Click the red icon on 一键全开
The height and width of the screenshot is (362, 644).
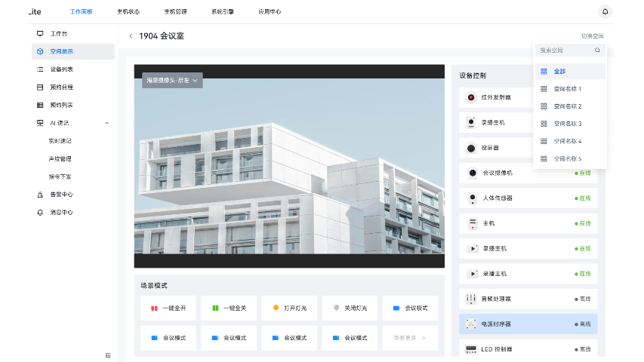(x=155, y=308)
